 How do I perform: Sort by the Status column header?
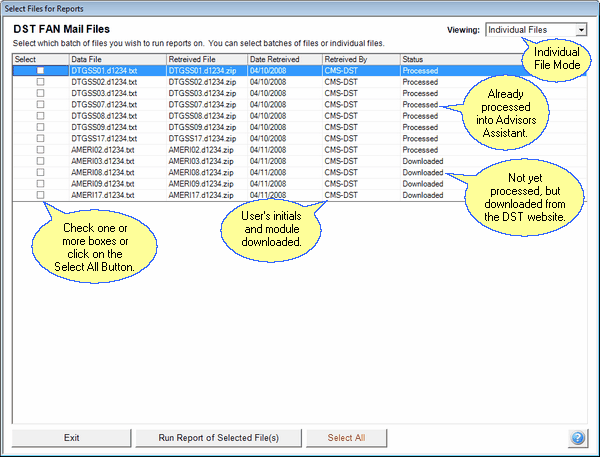461,59
